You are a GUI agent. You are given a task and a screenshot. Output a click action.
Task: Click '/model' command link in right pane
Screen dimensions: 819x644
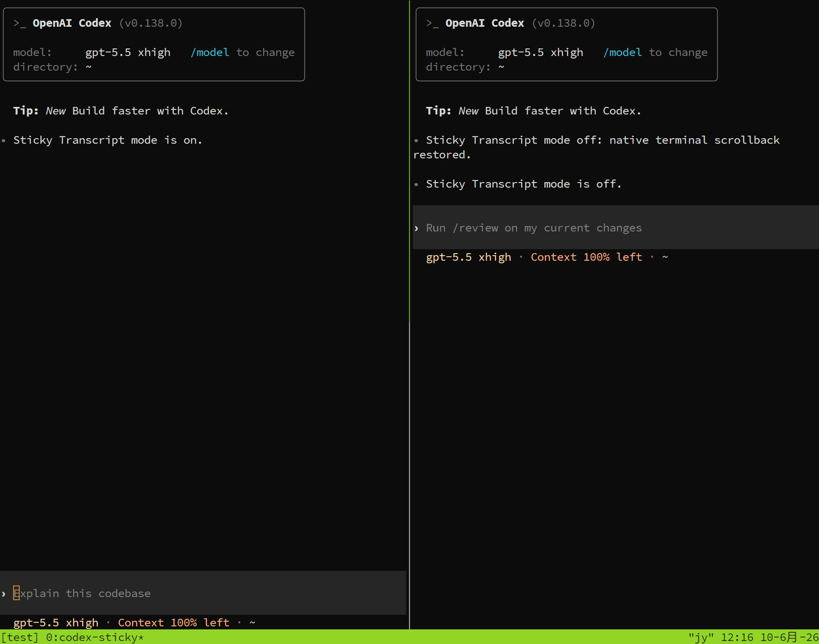623,52
